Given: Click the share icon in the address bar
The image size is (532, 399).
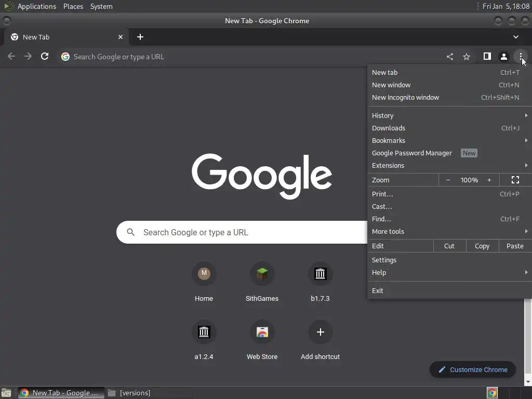Looking at the screenshot, I should [x=450, y=57].
